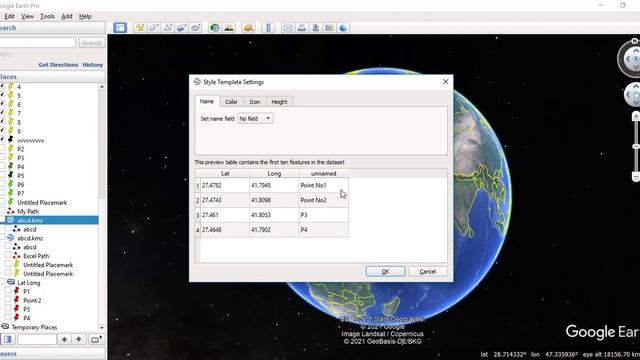Click the Add Placemark pushpin toolbar icon
This screenshot has height=360, width=640.
140,28
